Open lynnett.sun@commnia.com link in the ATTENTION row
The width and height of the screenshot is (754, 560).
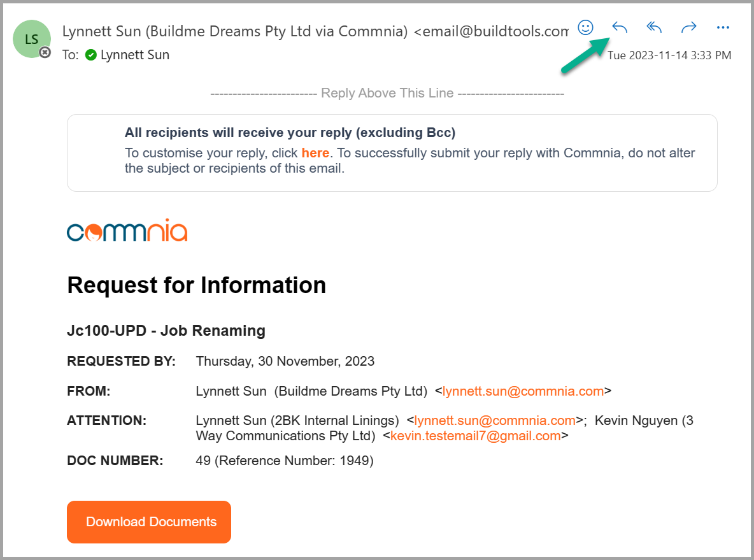point(495,420)
